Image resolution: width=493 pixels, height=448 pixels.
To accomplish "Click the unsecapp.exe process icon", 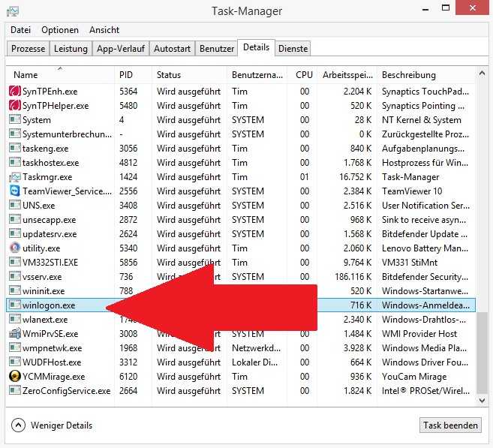I will pyautogui.click(x=15, y=219).
